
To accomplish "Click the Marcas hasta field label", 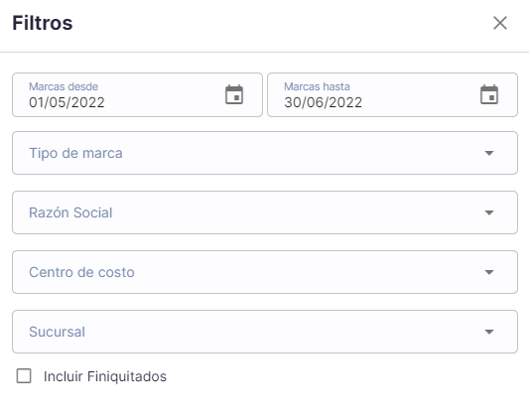I will tap(317, 86).
